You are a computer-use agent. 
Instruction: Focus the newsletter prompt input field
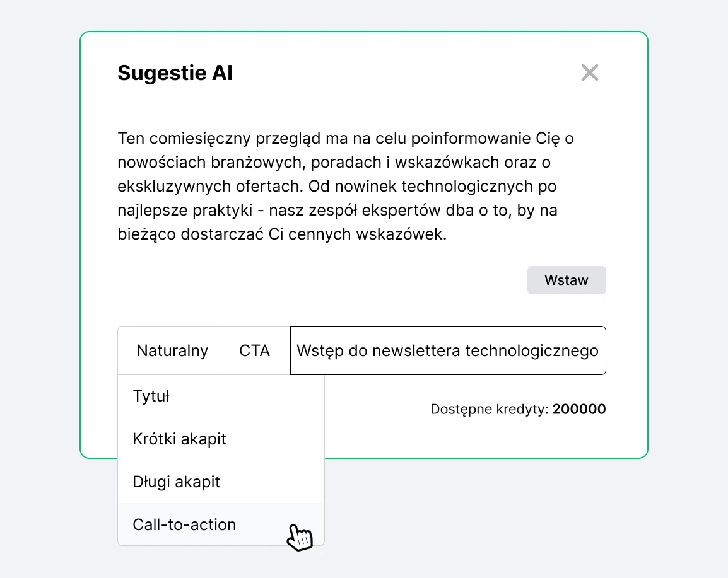(x=447, y=350)
